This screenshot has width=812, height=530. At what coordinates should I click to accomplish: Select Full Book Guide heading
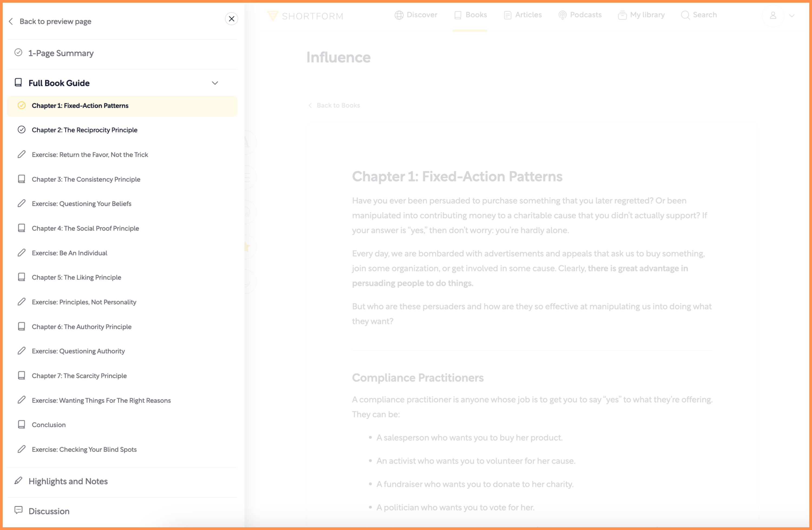59,83
